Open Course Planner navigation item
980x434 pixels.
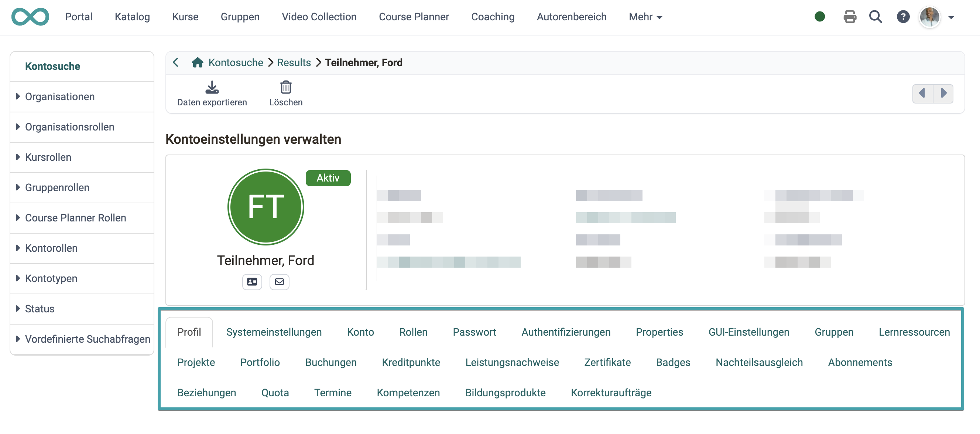pos(414,17)
